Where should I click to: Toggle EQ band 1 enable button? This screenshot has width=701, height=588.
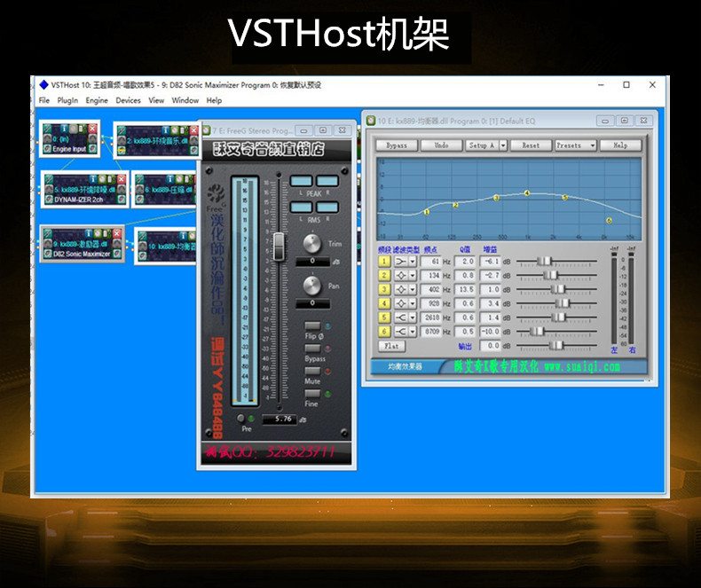(384, 262)
